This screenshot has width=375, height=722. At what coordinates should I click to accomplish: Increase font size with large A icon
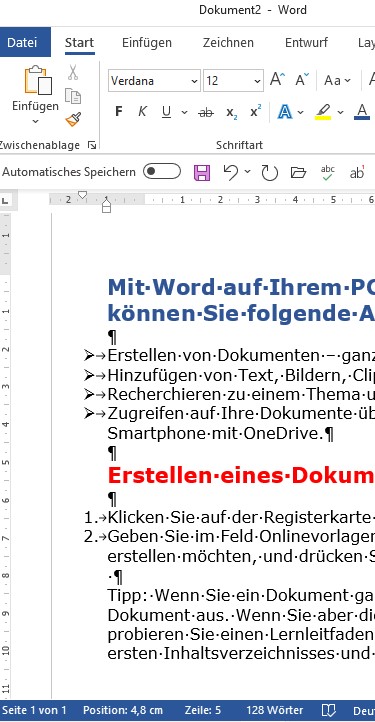point(277,80)
